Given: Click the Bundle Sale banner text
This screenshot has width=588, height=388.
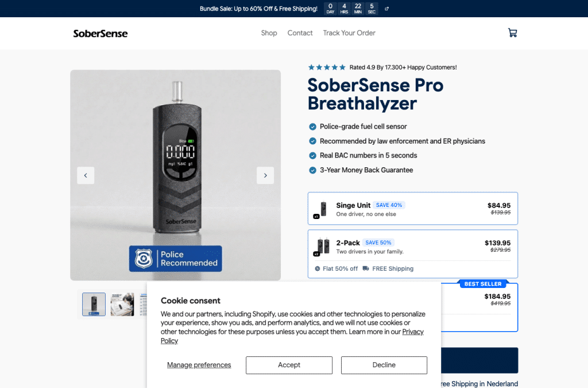Looking at the screenshot, I should click(258, 9).
